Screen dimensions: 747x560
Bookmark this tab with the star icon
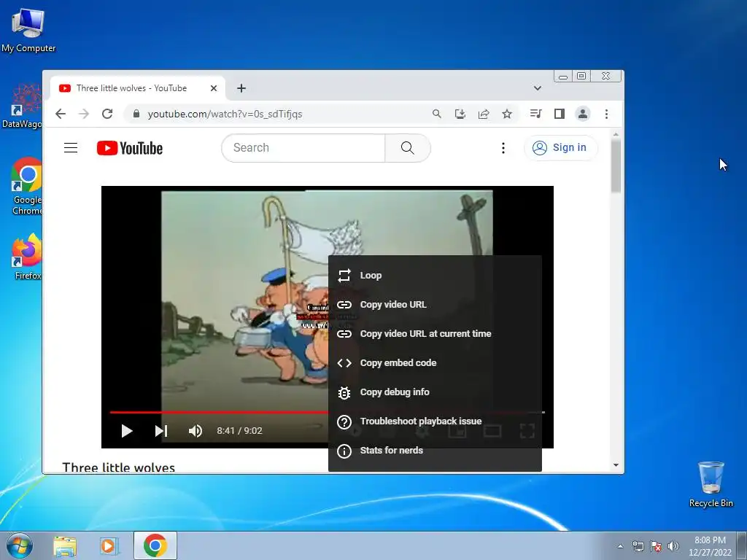coord(507,114)
